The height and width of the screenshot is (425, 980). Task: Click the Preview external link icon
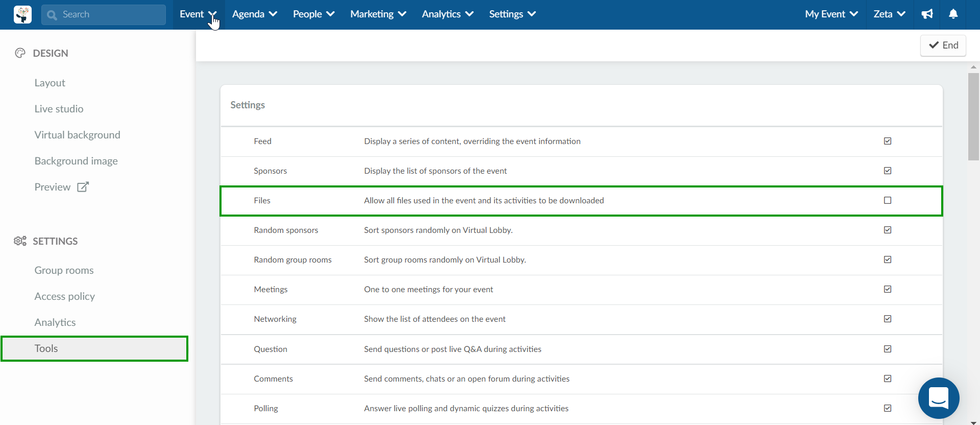point(83,187)
